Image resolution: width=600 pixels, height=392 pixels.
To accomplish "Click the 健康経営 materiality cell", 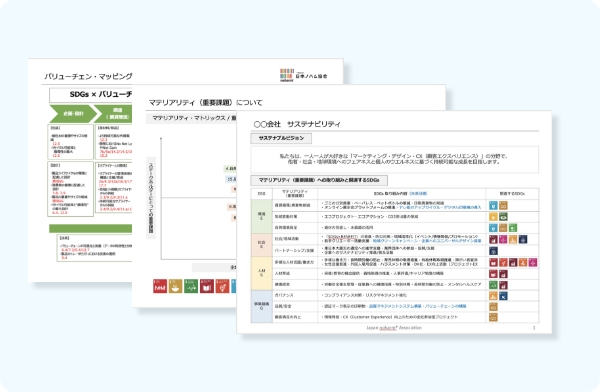I will [x=295, y=285].
